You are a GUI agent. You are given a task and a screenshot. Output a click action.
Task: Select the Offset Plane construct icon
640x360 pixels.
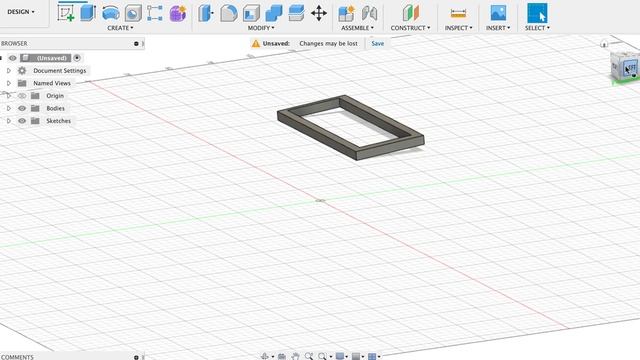click(x=411, y=13)
